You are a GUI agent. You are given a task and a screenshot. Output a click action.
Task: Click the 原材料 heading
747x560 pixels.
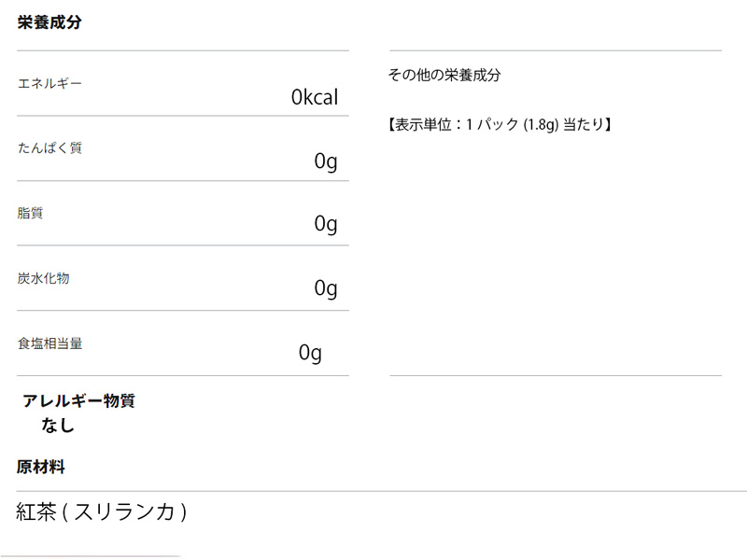point(41,467)
